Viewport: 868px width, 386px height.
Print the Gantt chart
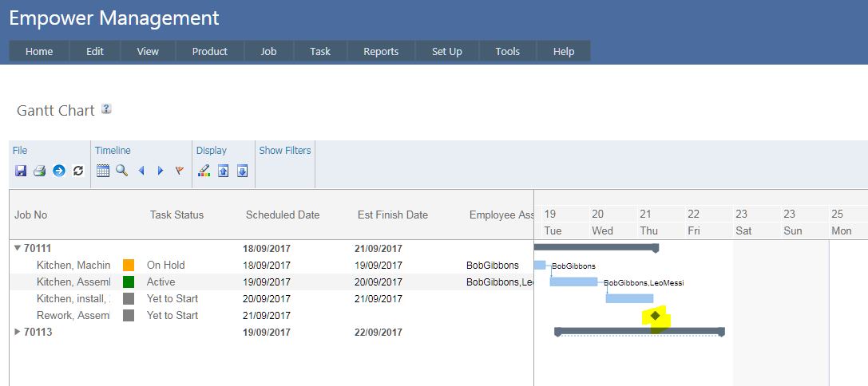[x=39, y=171]
